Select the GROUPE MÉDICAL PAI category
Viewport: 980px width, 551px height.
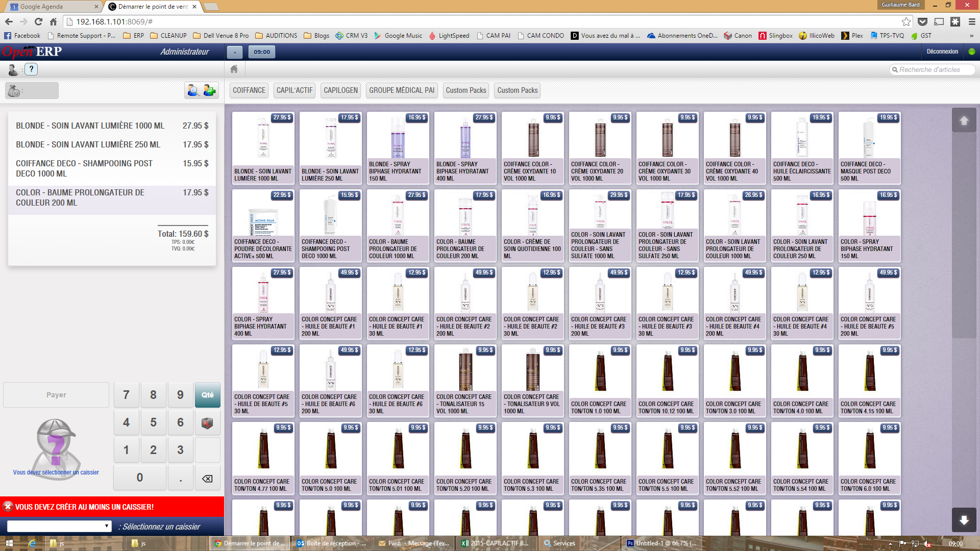[402, 90]
